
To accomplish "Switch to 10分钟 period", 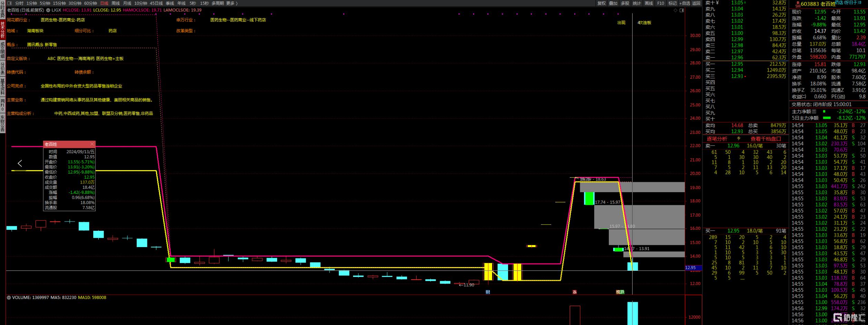I will (141, 3).
